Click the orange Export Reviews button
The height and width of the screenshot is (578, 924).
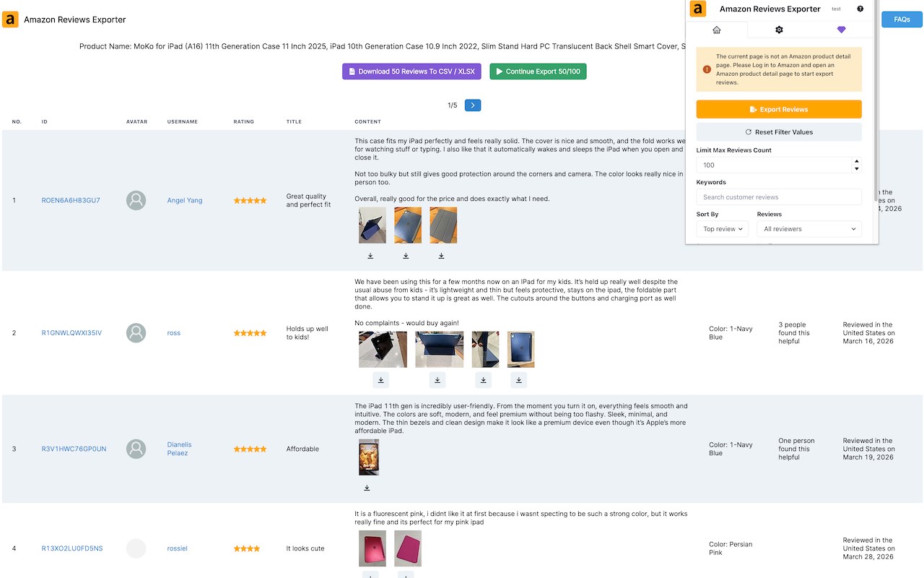coord(779,109)
